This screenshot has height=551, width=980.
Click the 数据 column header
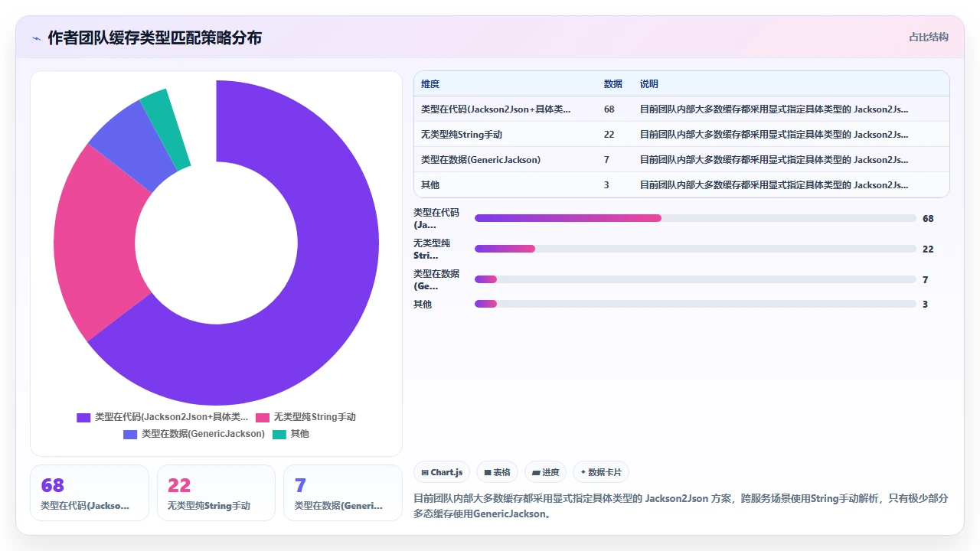612,84
